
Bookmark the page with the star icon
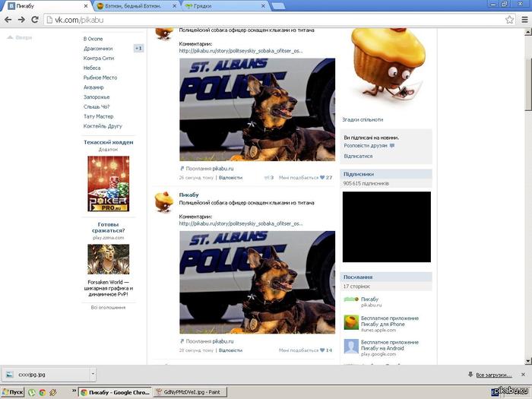tap(510, 19)
